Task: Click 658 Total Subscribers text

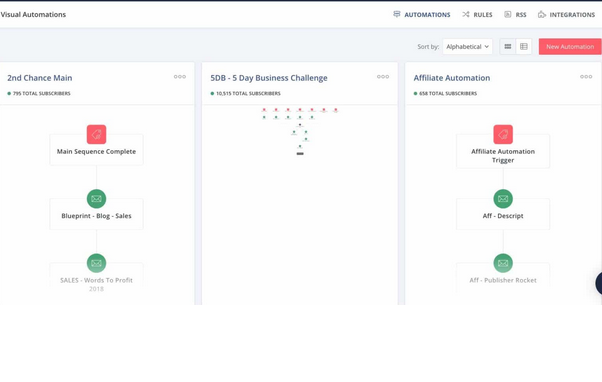Action: 448,93
